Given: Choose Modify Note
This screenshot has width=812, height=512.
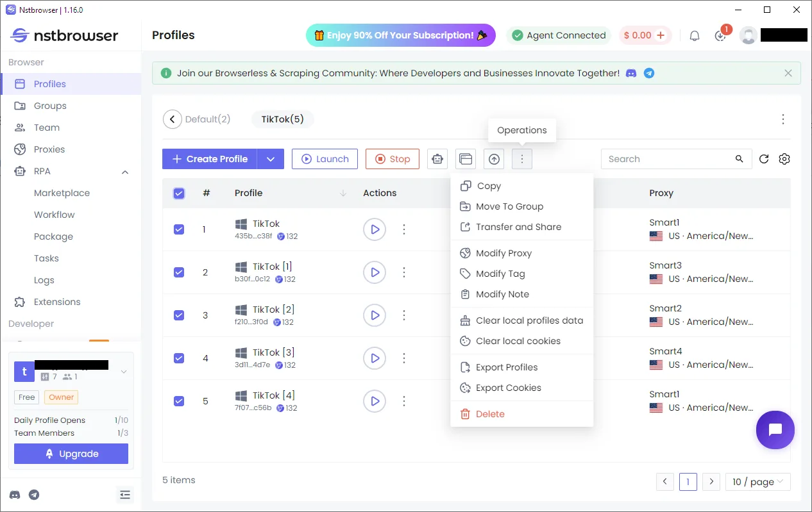Looking at the screenshot, I should point(521,294).
